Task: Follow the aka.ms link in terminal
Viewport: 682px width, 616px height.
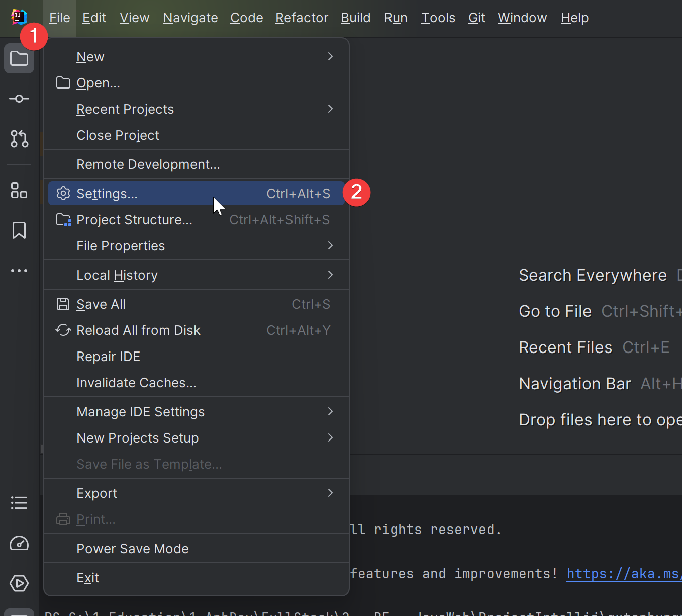Action: 624,574
